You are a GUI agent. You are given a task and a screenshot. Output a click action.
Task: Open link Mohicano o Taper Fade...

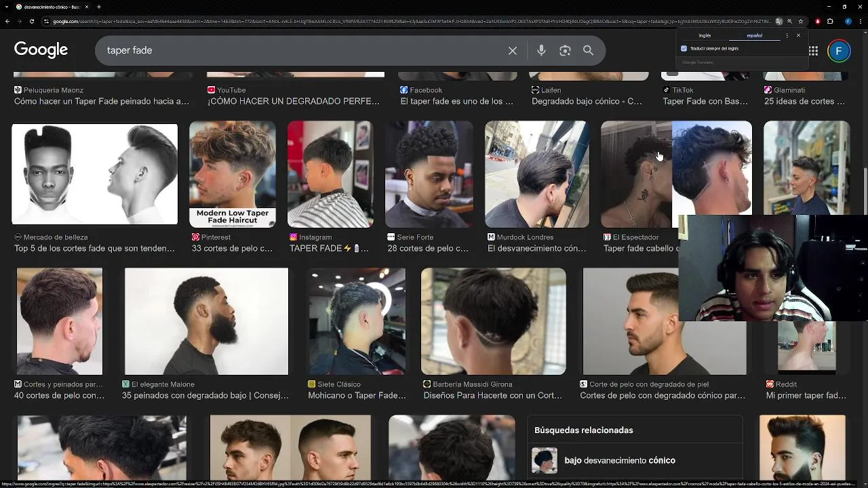357,396
